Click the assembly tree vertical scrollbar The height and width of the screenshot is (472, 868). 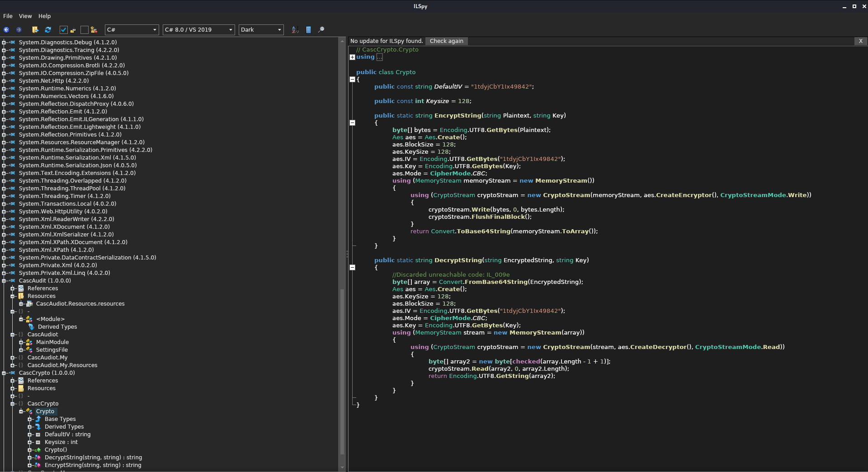pos(342,371)
